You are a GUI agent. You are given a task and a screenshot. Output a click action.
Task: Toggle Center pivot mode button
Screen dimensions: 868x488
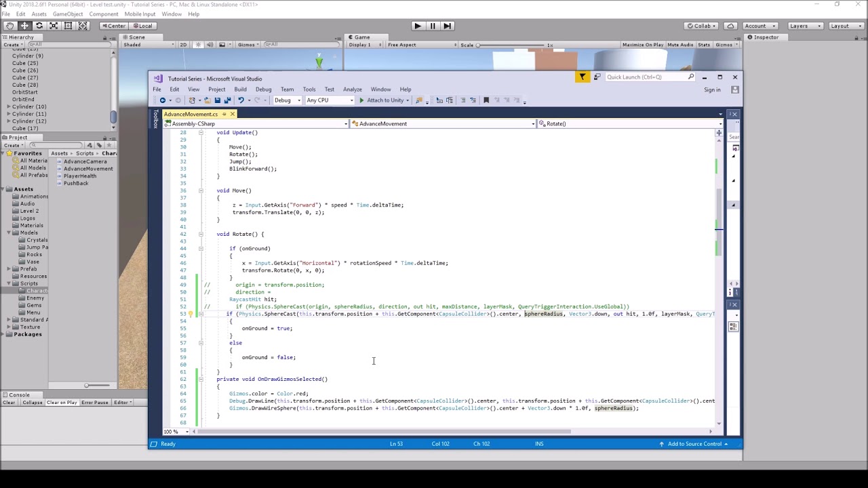pos(113,26)
